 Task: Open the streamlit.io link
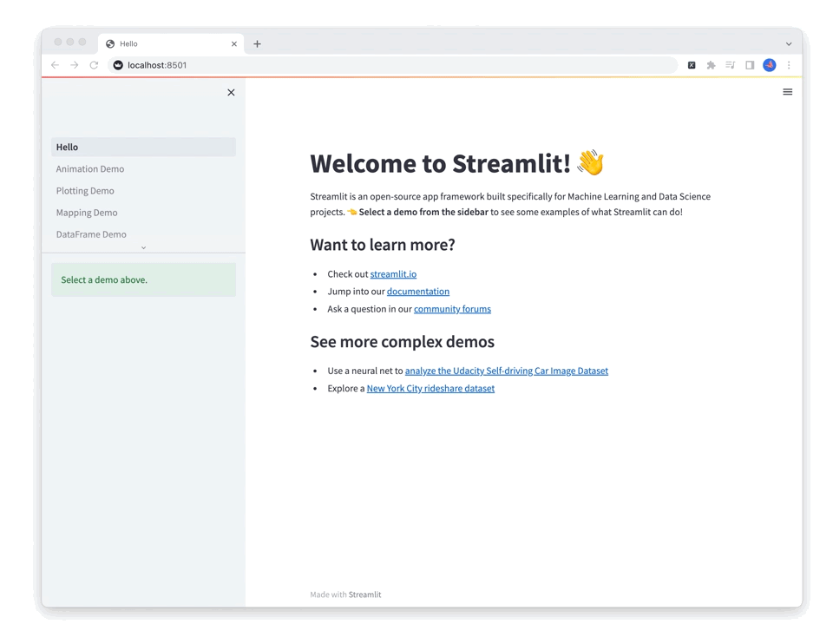tap(393, 273)
